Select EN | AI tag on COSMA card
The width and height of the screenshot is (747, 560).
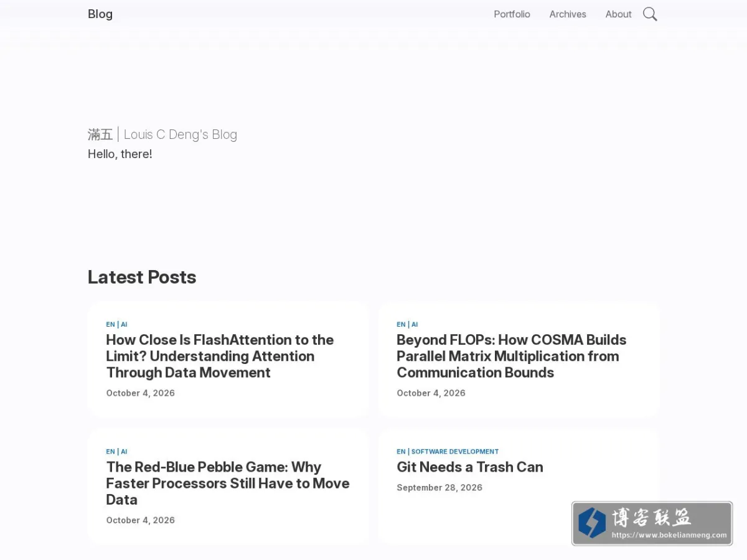(x=407, y=324)
